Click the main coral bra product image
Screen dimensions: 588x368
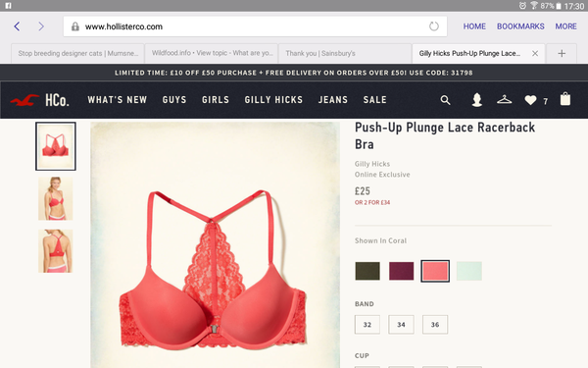[215, 244]
